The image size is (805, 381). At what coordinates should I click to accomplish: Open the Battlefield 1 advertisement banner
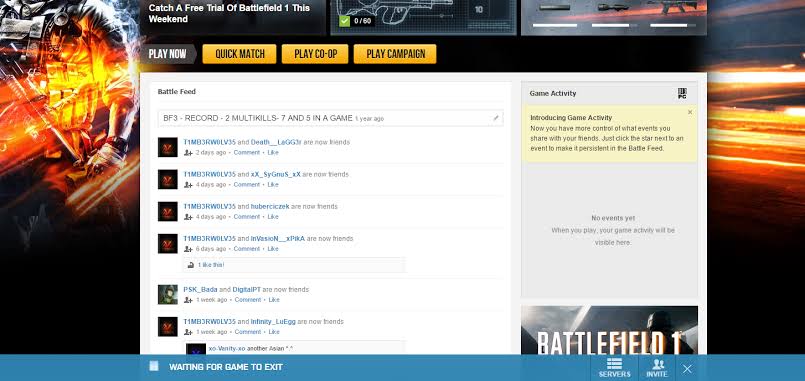coord(609,330)
